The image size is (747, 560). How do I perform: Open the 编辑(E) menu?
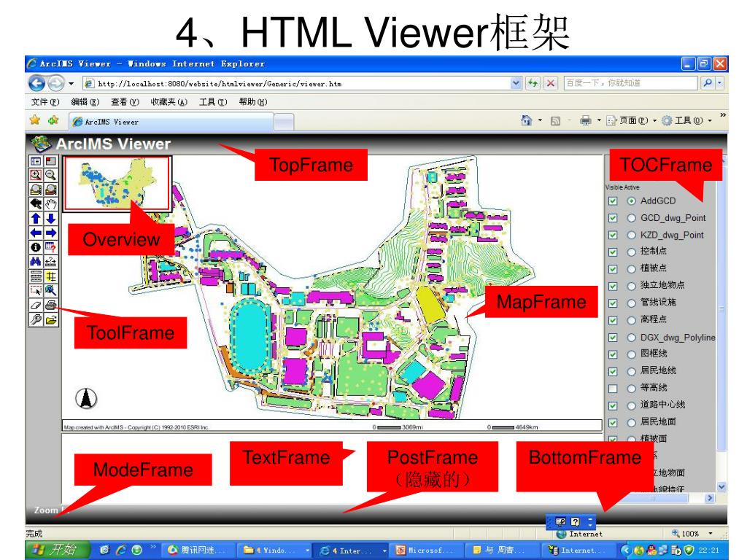pos(85,102)
